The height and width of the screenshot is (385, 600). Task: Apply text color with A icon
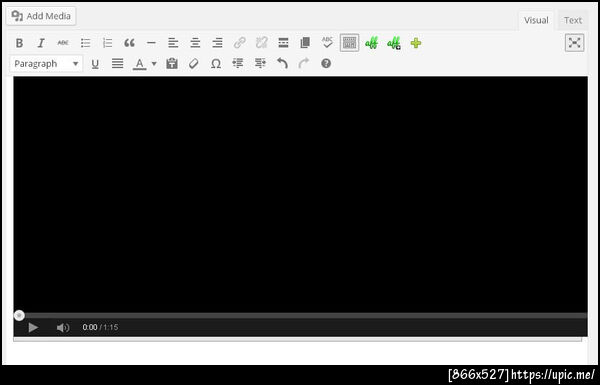[139, 64]
